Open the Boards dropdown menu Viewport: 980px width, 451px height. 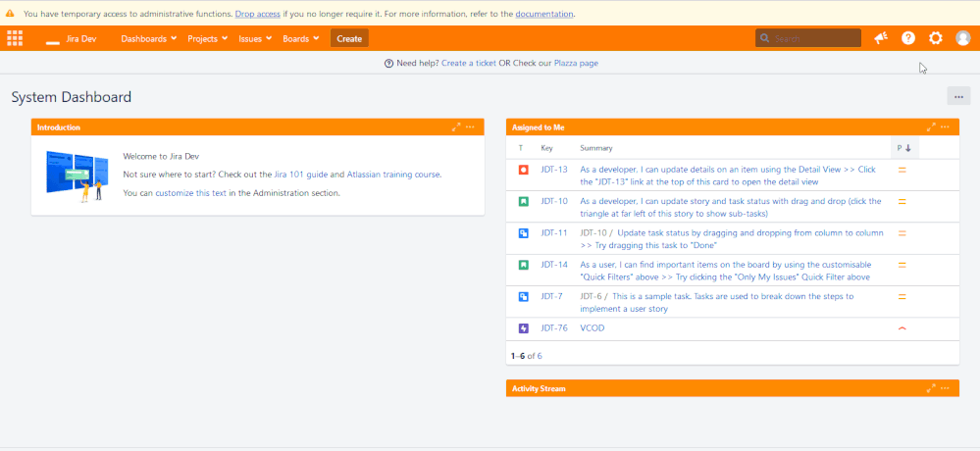(x=301, y=39)
